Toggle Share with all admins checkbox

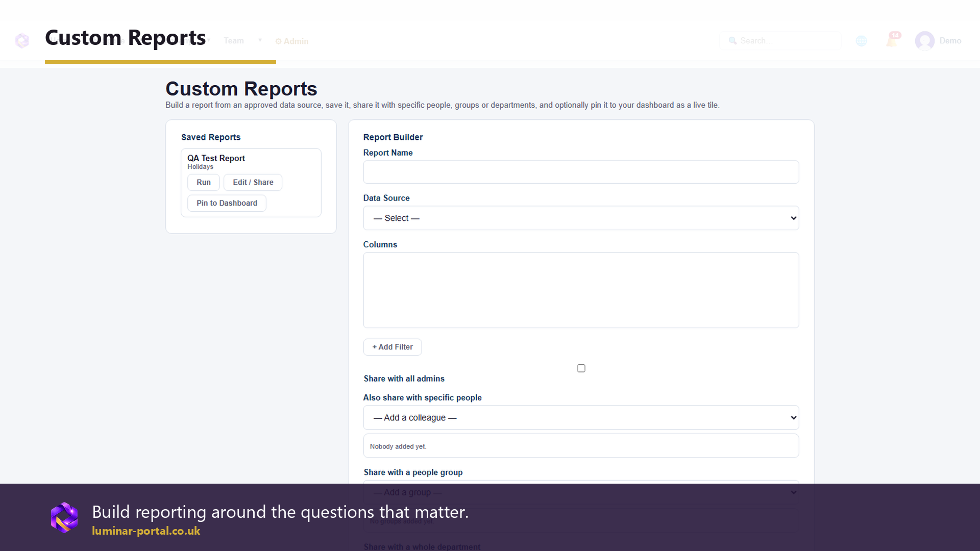[x=581, y=368]
